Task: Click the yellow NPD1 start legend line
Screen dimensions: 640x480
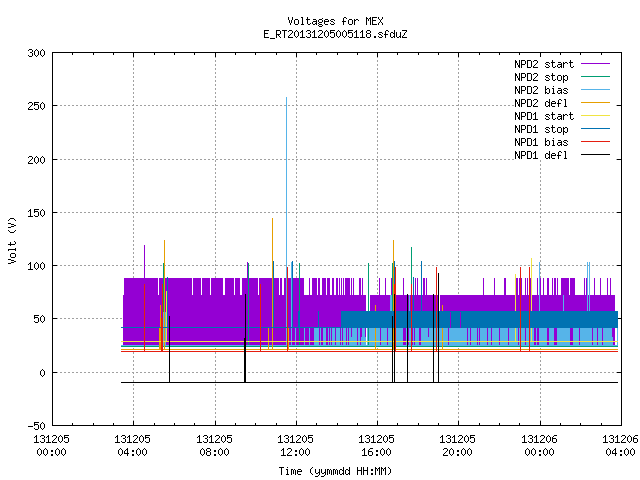Action: coord(595,116)
